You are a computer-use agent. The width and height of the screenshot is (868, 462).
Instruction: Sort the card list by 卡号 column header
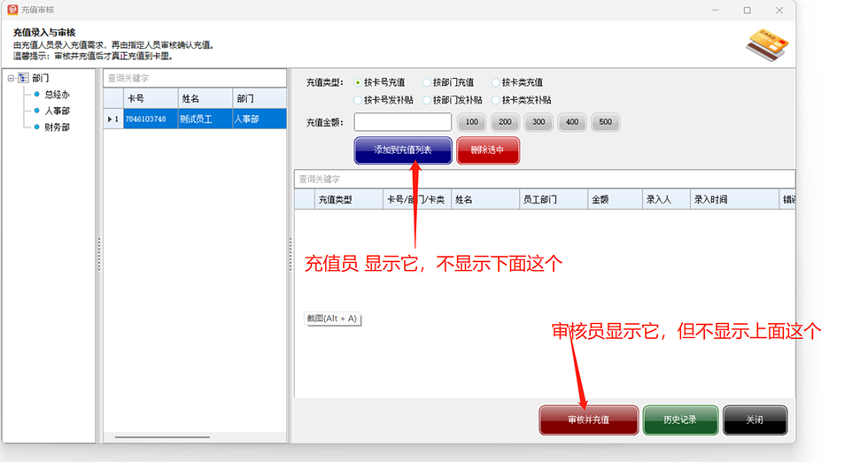click(149, 98)
